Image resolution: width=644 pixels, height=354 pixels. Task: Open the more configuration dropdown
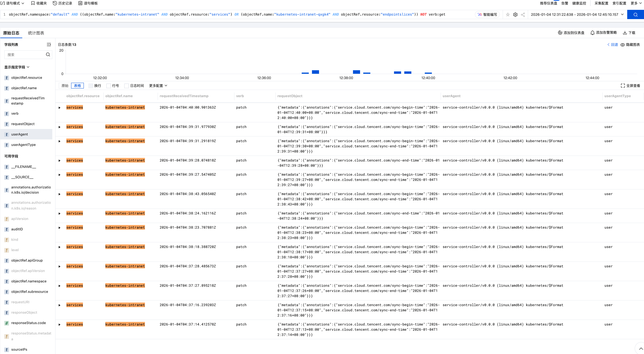158,86
